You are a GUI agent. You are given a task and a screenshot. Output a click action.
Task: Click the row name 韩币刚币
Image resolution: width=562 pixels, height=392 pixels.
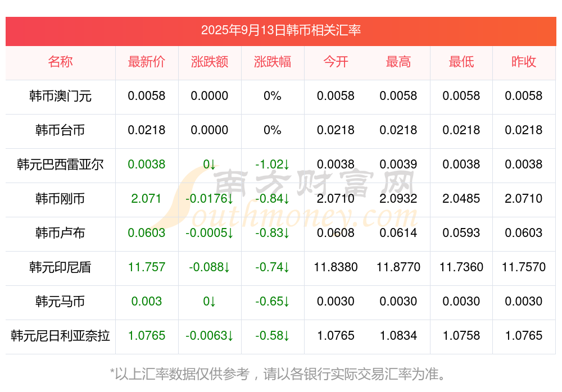tap(60, 198)
